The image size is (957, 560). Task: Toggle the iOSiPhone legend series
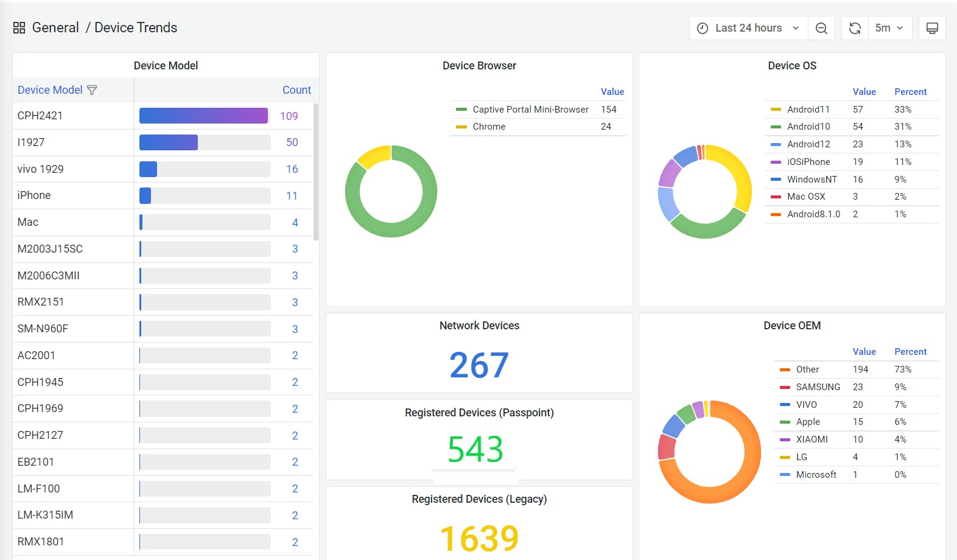pos(808,162)
